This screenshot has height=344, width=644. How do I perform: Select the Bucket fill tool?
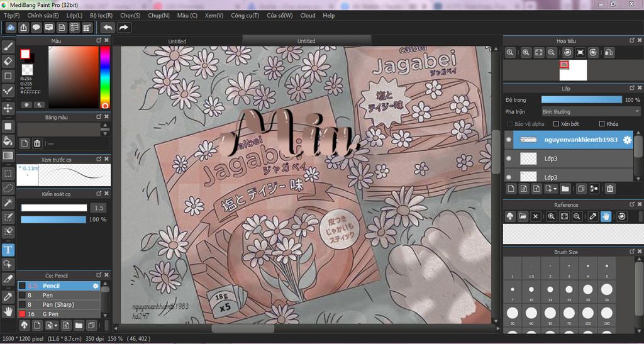8,141
